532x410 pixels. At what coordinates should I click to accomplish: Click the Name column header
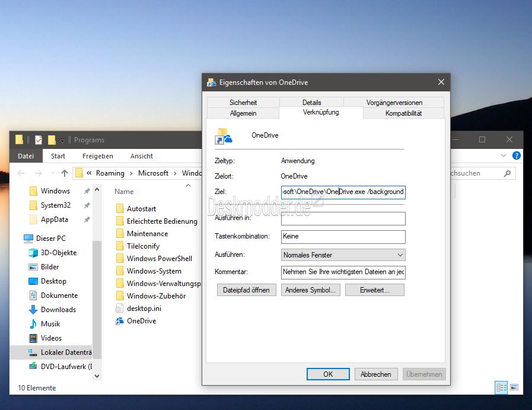point(124,192)
